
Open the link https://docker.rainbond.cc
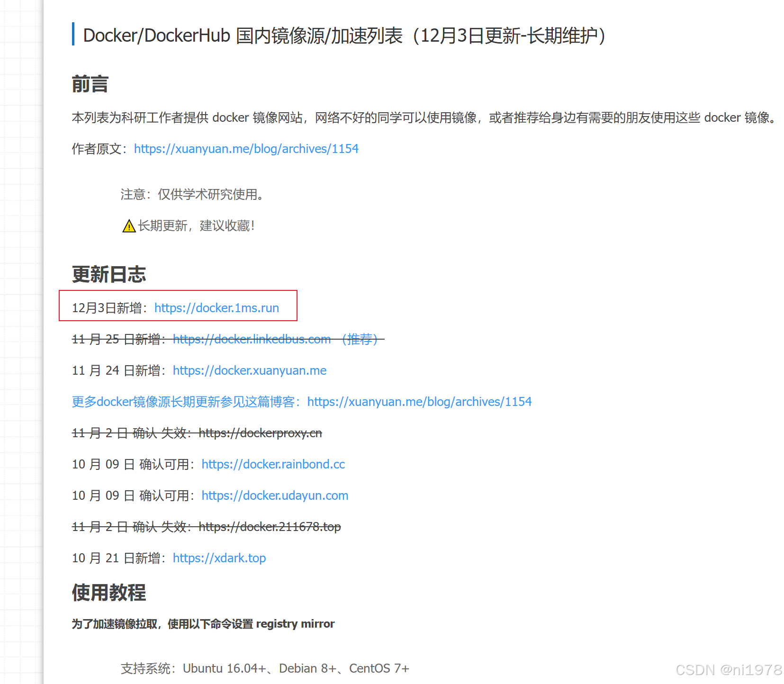[273, 464]
